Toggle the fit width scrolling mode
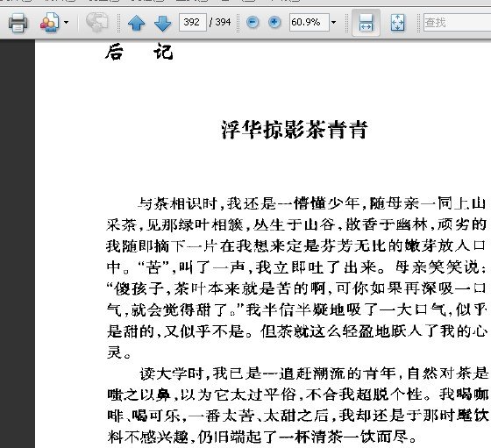 pos(366,23)
